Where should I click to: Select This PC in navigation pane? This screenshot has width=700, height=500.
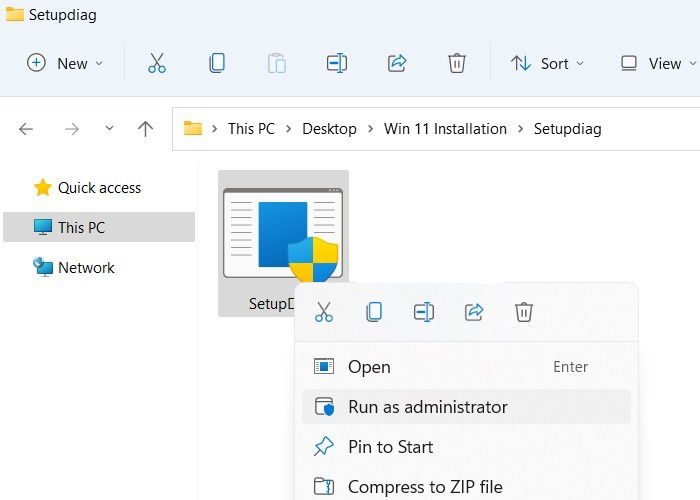coord(99,227)
